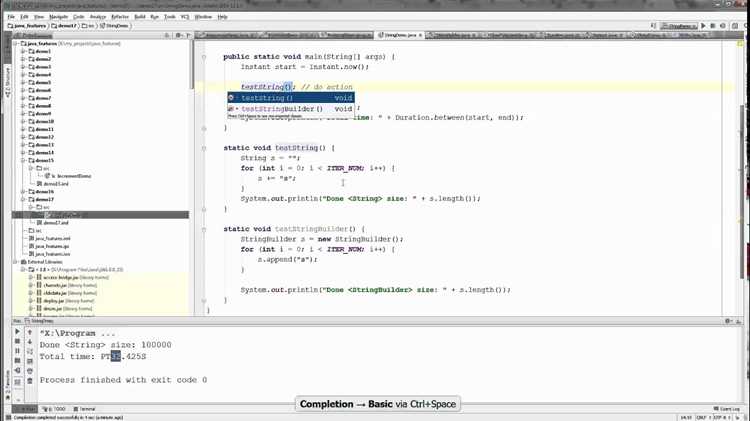Click the Run panel settings gear icon
The width and height of the screenshot is (750, 421).
click(x=728, y=321)
